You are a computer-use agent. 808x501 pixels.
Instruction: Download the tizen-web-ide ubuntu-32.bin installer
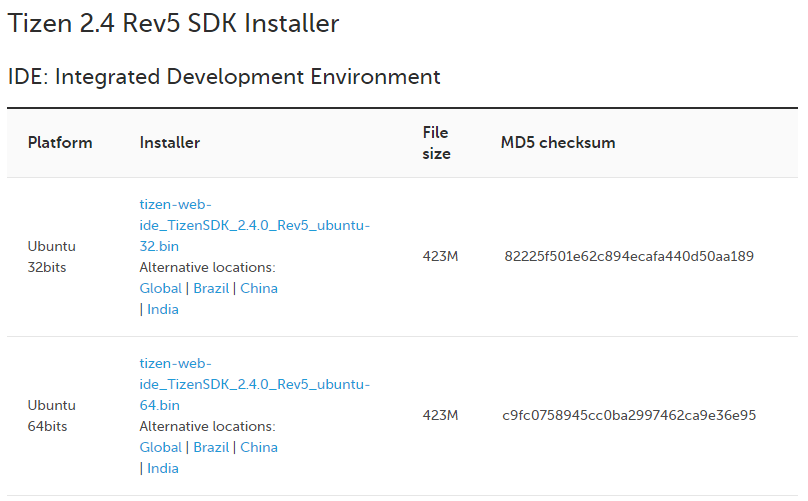pos(254,225)
